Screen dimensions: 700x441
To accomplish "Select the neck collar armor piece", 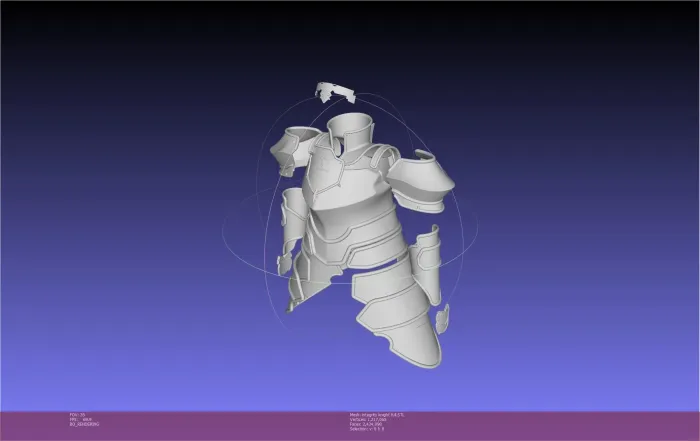I will click(350, 132).
